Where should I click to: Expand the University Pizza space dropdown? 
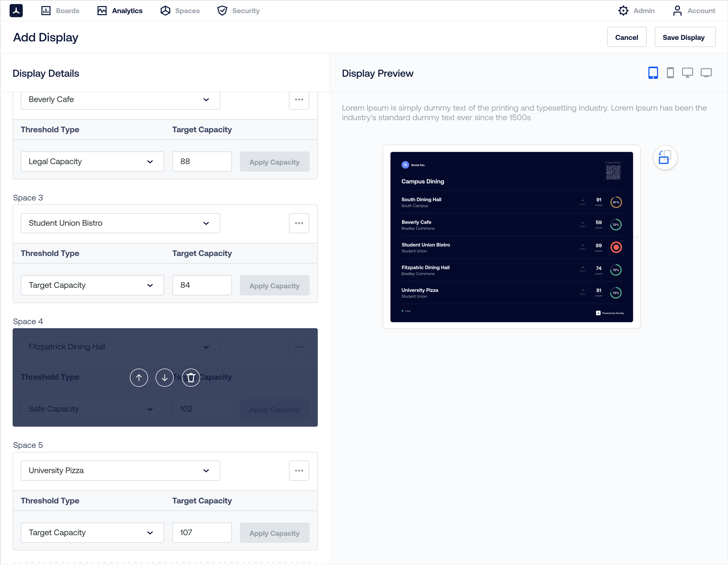(120, 470)
